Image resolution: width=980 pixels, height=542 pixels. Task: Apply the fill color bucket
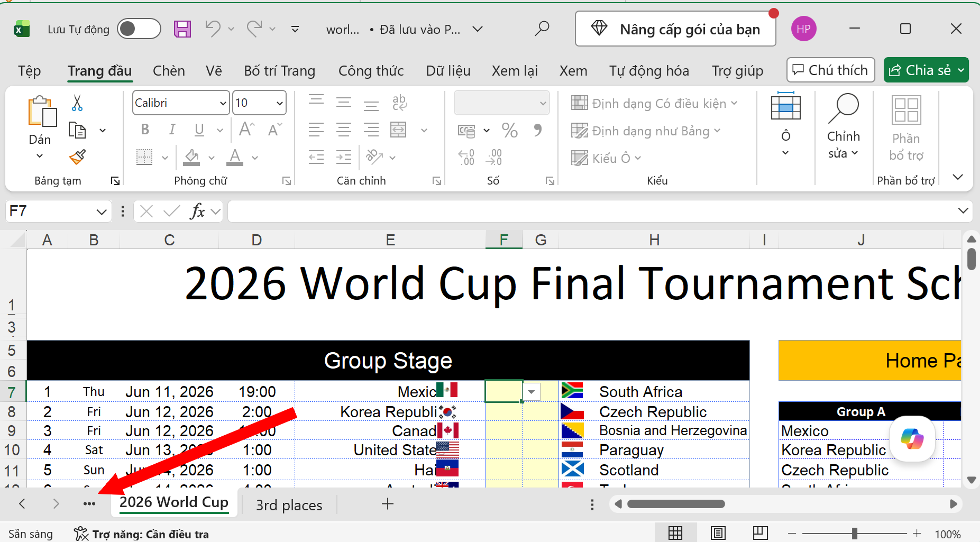point(191,157)
